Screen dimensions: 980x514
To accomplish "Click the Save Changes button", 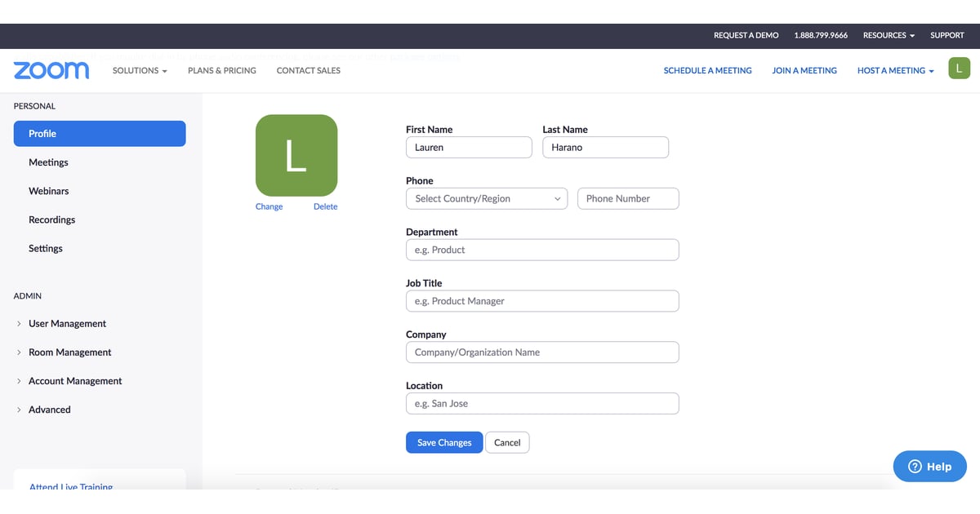I will [443, 441].
